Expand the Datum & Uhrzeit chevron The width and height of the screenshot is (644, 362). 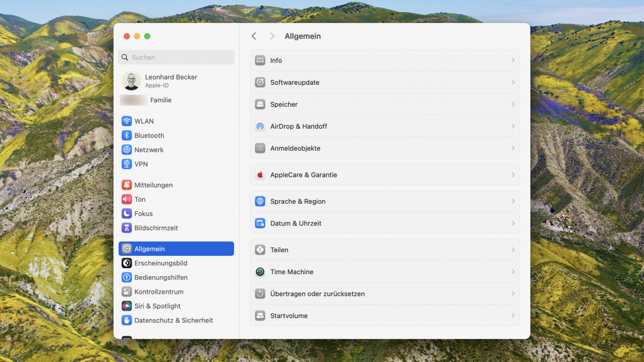pyautogui.click(x=513, y=223)
